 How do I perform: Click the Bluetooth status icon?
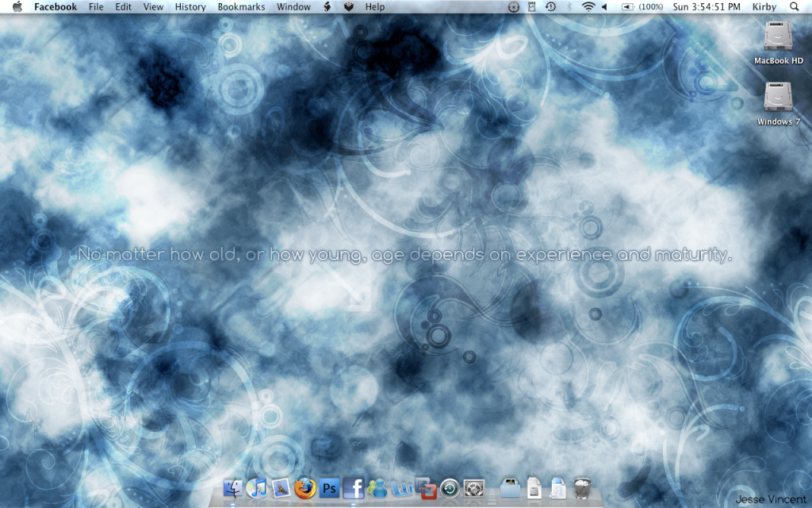coord(569,6)
